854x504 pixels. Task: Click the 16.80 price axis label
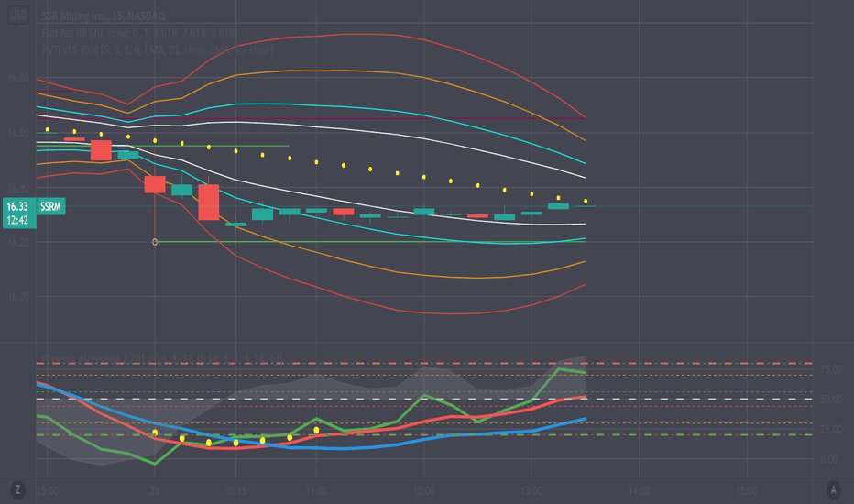18,78
